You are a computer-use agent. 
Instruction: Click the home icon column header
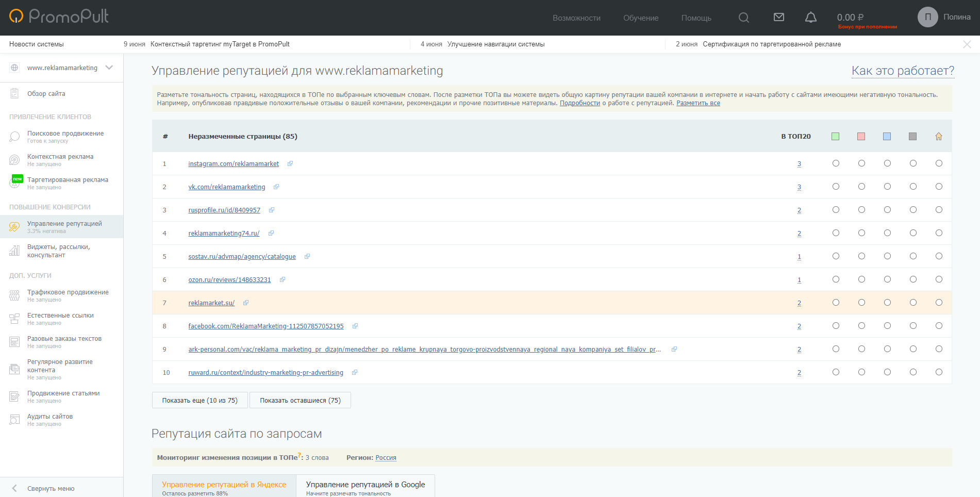point(939,136)
